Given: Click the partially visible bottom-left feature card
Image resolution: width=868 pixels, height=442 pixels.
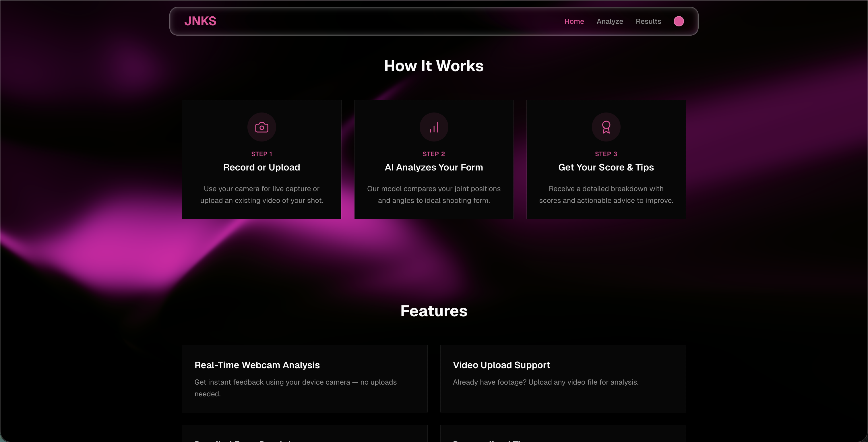Looking at the screenshot, I should point(305,434).
